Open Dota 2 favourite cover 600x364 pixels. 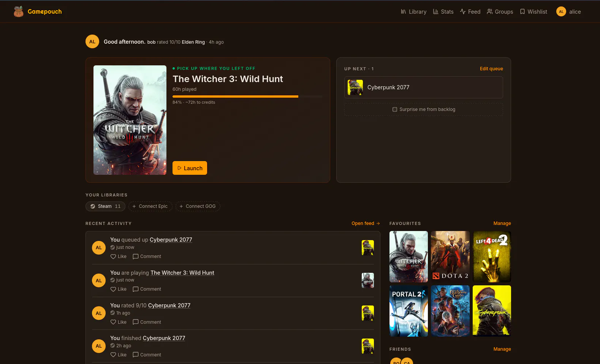pos(450,257)
